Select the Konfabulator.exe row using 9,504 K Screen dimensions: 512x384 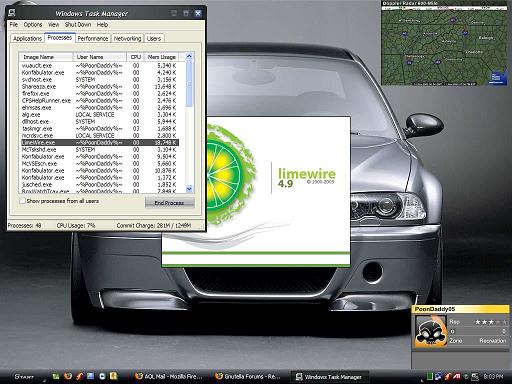99,157
